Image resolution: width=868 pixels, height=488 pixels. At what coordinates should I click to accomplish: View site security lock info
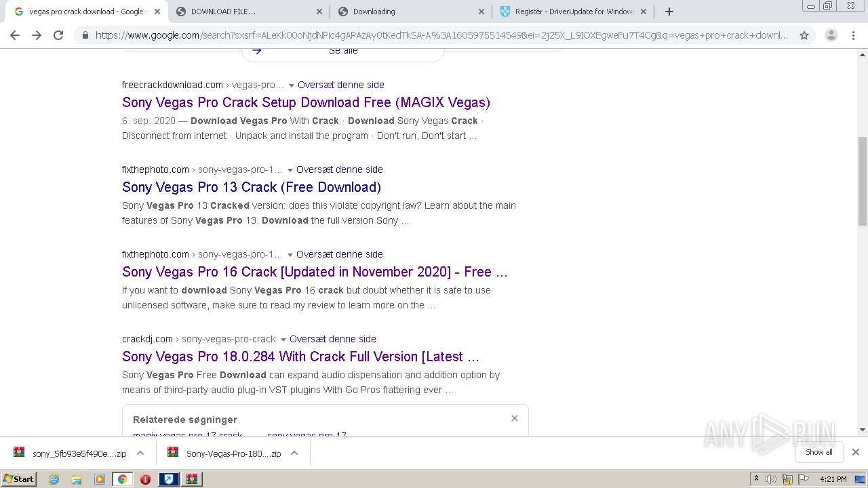pyautogui.click(x=85, y=35)
